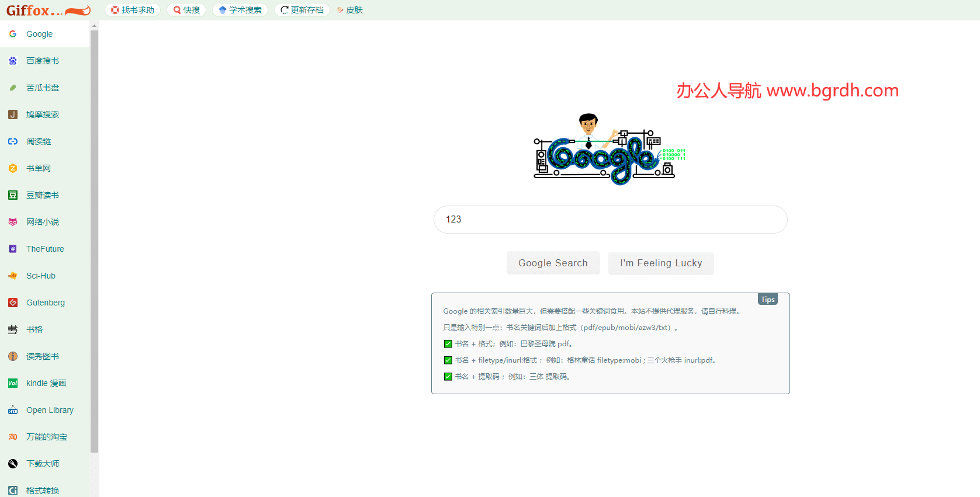Click the 苦瓜书盘 leaf icon
Image resolution: width=980 pixels, height=497 pixels.
13,88
